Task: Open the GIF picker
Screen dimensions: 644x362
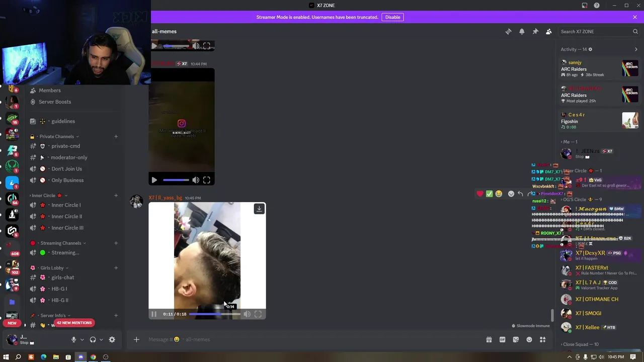Action: (x=502, y=339)
